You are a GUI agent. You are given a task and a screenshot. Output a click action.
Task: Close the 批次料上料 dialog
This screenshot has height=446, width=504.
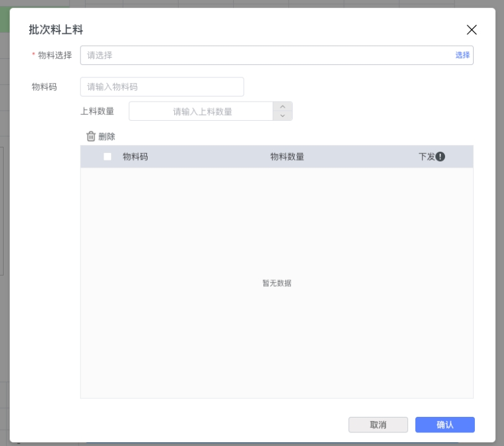coord(472,30)
